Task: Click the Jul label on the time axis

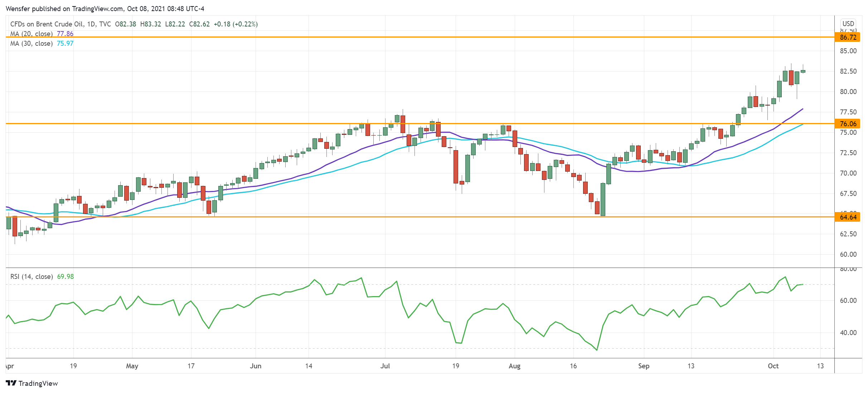Action: point(385,366)
